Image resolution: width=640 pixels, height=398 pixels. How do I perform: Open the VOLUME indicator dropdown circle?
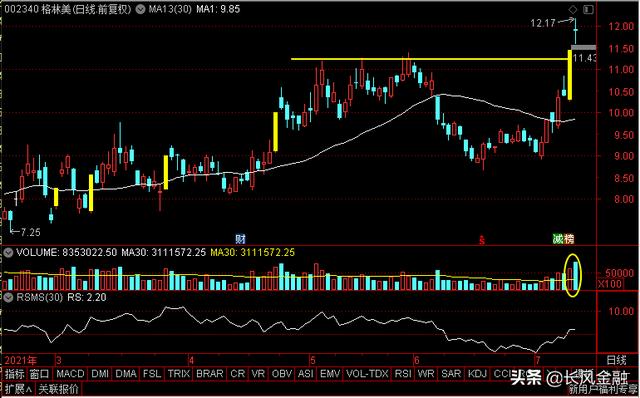tap(8, 253)
